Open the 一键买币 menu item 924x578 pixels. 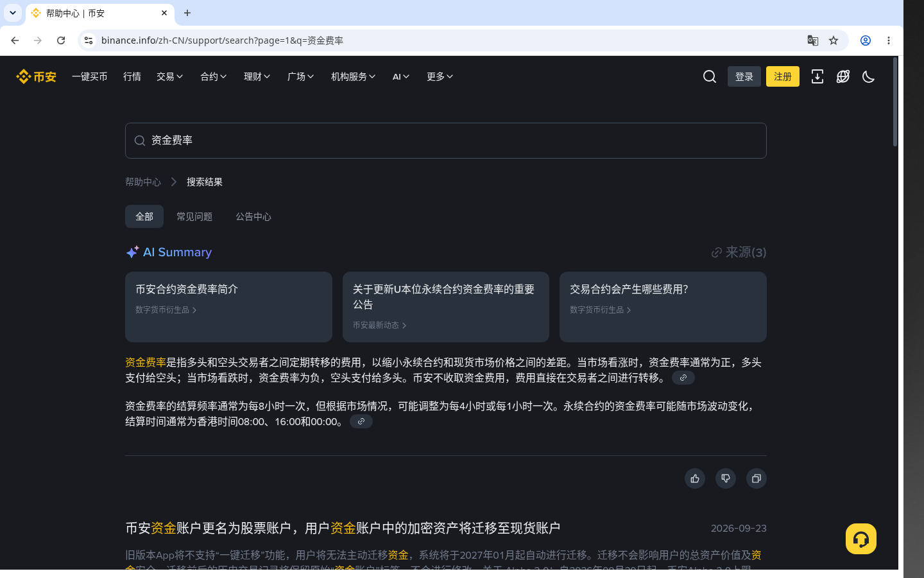(x=90, y=76)
